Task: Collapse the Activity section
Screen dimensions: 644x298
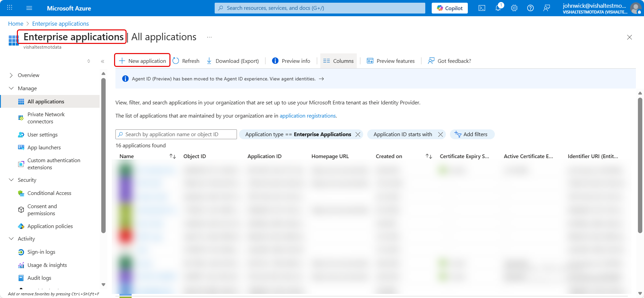Action: pyautogui.click(x=11, y=239)
